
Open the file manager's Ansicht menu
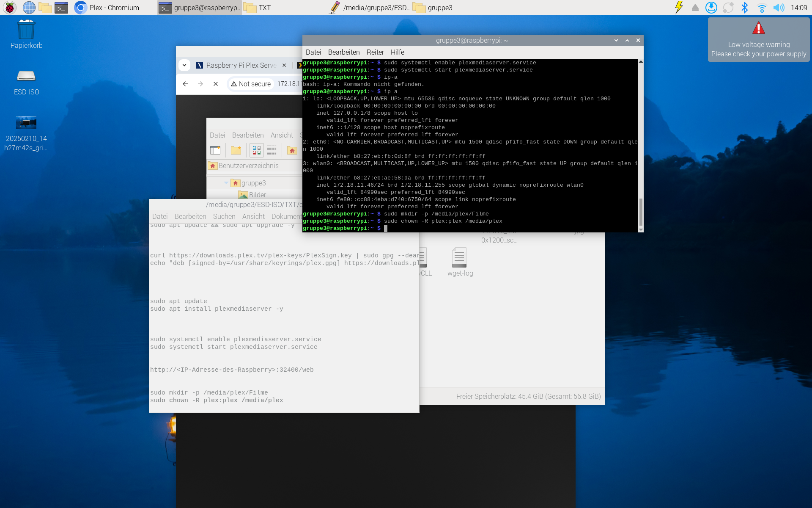coord(282,135)
